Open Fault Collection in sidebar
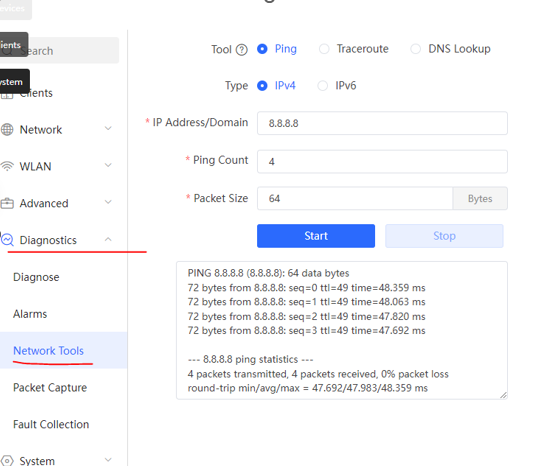The image size is (535, 466). [x=51, y=424]
